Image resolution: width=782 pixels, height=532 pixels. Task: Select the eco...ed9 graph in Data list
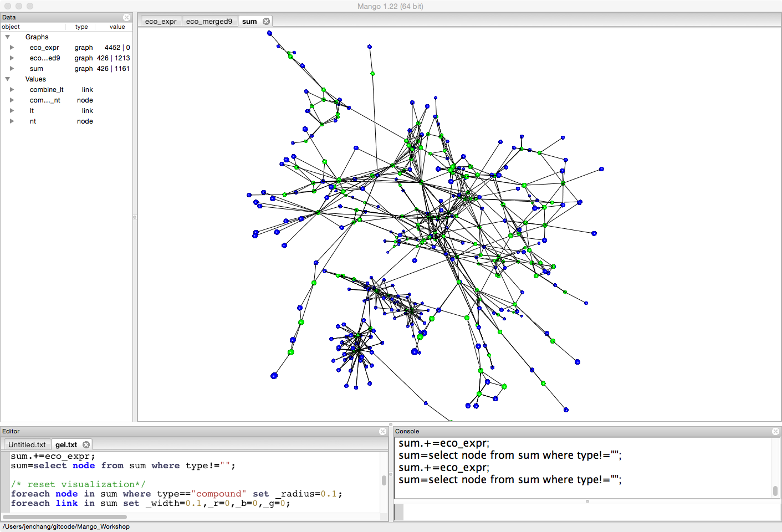(45, 58)
